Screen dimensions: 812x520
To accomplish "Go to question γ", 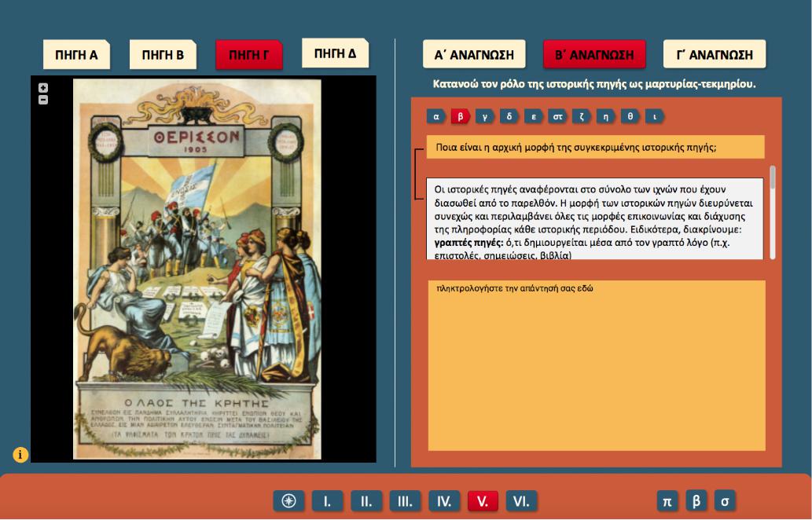I will click(x=485, y=116).
